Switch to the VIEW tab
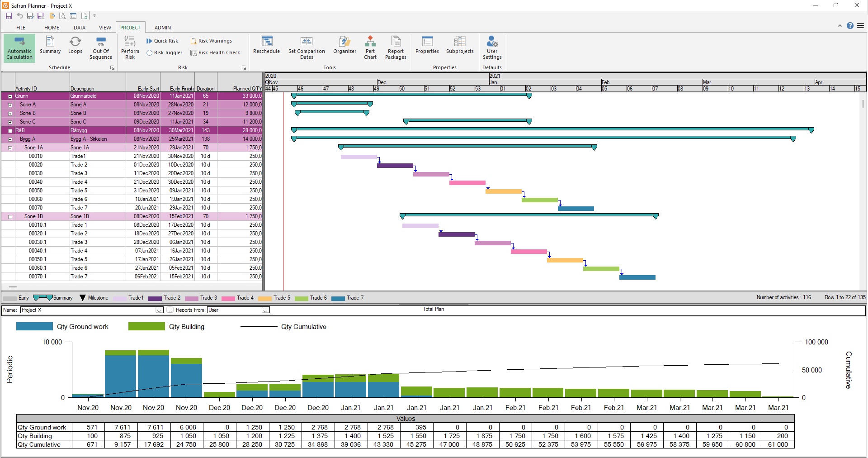868x458 pixels. click(x=105, y=28)
